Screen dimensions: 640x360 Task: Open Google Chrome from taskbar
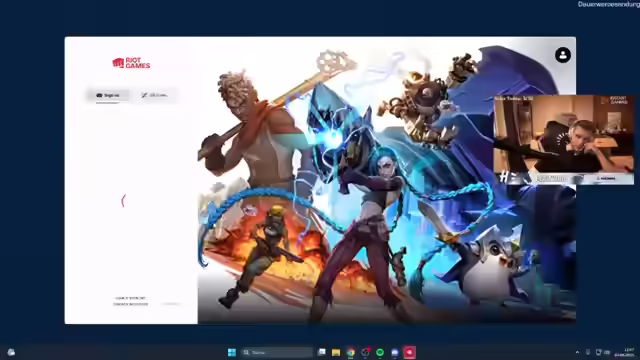coord(351,352)
